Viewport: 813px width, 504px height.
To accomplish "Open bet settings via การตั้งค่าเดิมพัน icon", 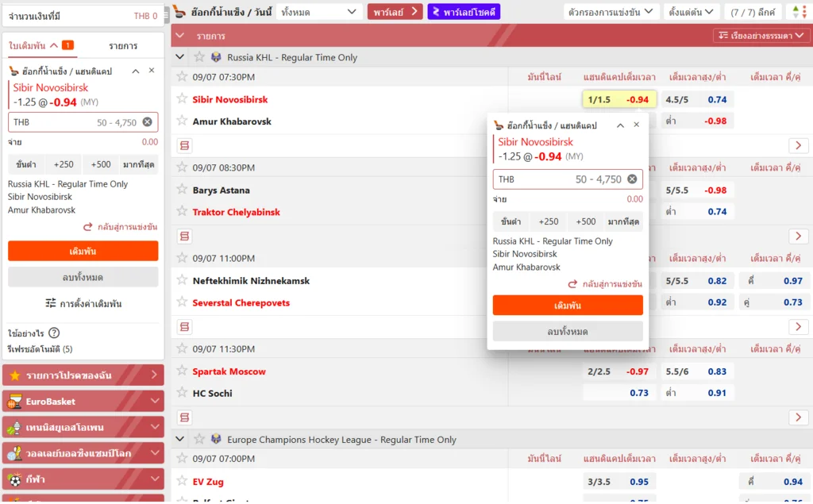I will tap(51, 303).
